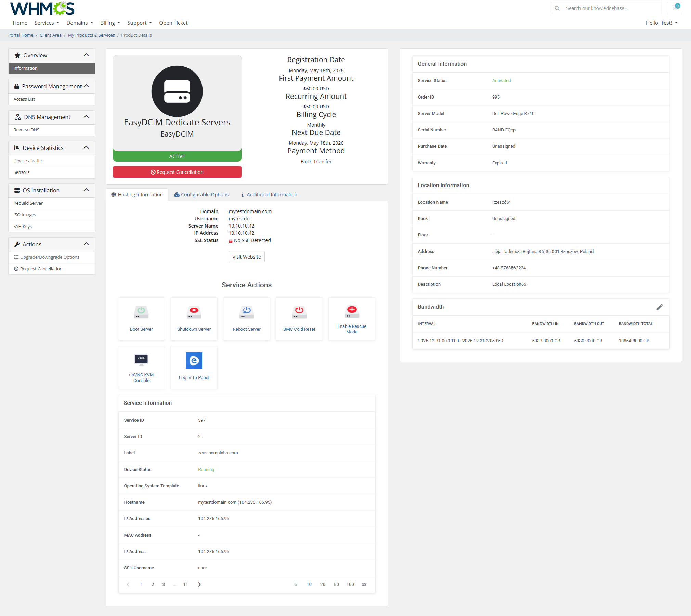This screenshot has width=691, height=616.
Task: Open the Hello, Test! account dropdown
Action: coord(662,23)
